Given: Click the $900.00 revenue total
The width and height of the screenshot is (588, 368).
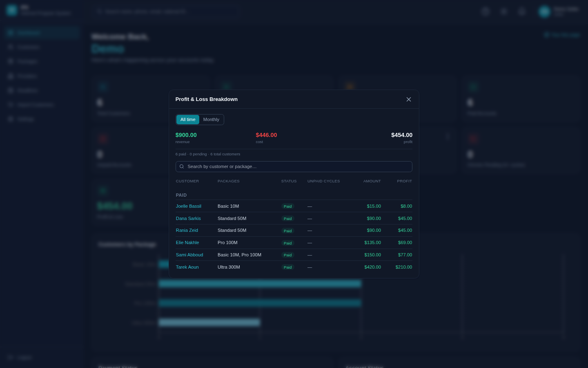Looking at the screenshot, I should 186,135.
